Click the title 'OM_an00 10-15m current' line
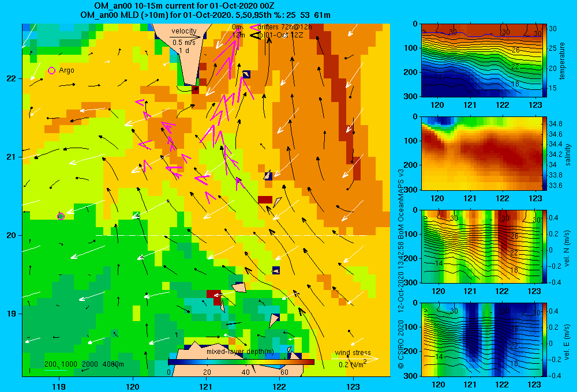Viewport: 577px width, 392px height. pyautogui.click(x=184, y=6)
